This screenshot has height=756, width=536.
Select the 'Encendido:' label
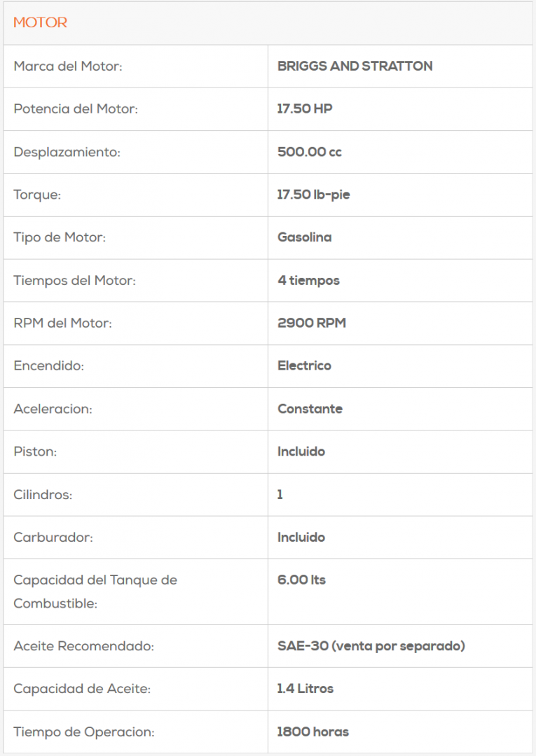tap(48, 366)
